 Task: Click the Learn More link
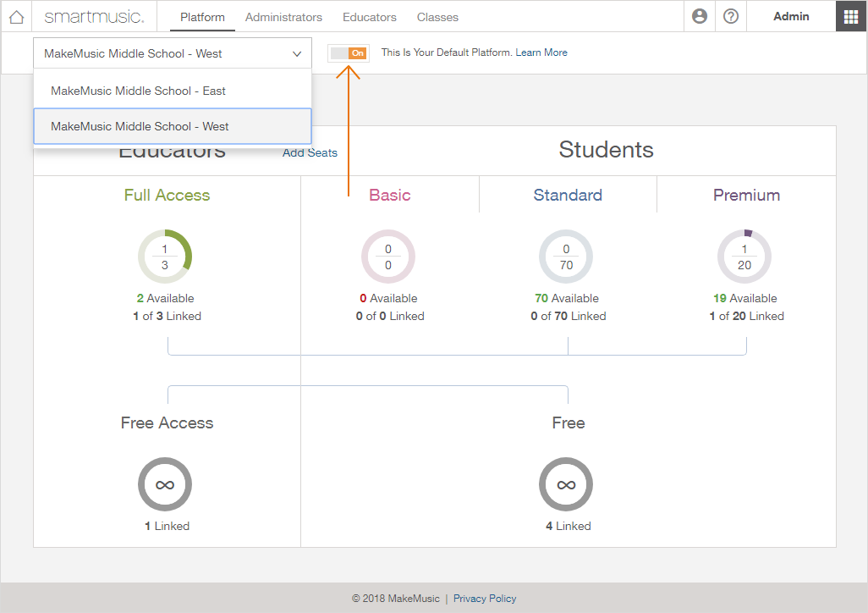coord(541,52)
